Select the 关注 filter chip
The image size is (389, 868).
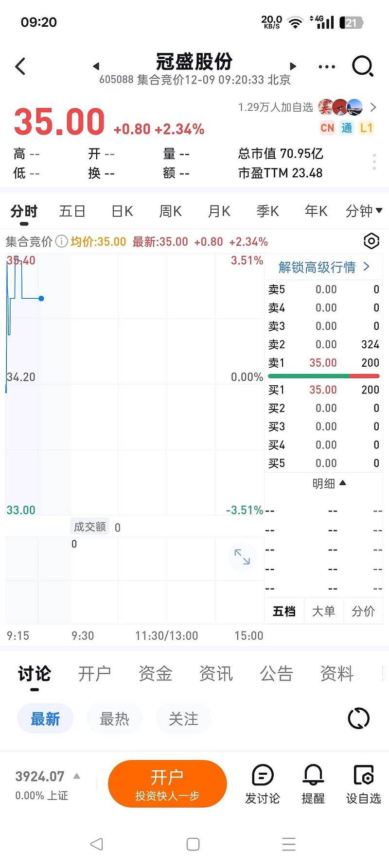(x=183, y=718)
